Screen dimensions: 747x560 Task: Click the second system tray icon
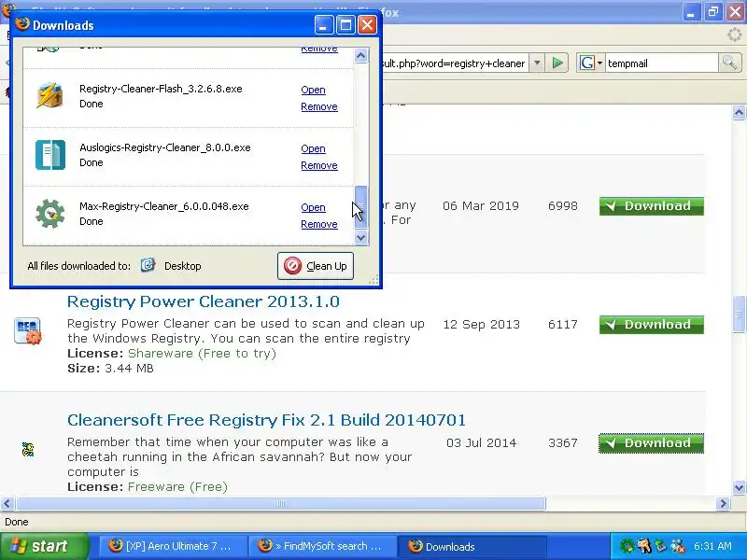[x=644, y=546]
